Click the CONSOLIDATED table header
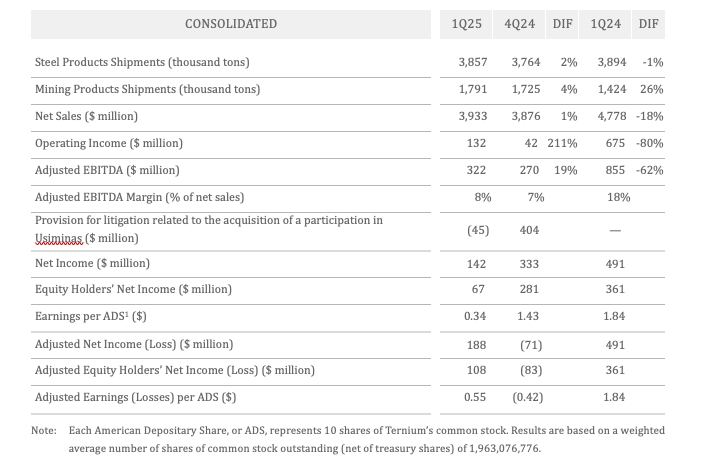This screenshot has width=707, height=476. [x=231, y=23]
